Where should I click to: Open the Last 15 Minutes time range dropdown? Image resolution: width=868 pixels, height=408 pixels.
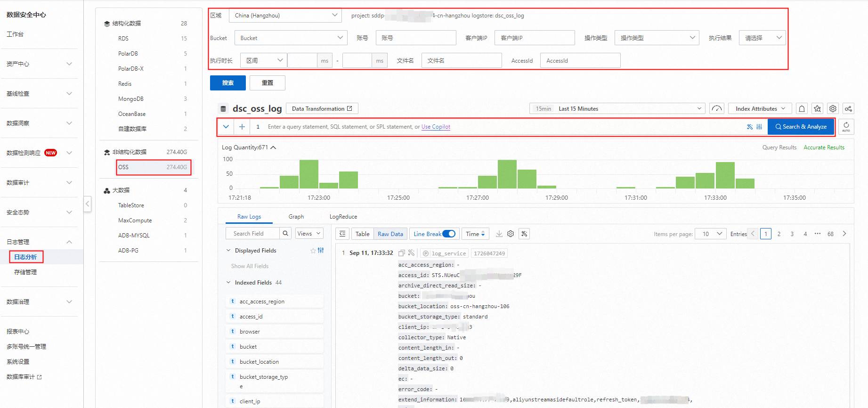click(x=617, y=109)
